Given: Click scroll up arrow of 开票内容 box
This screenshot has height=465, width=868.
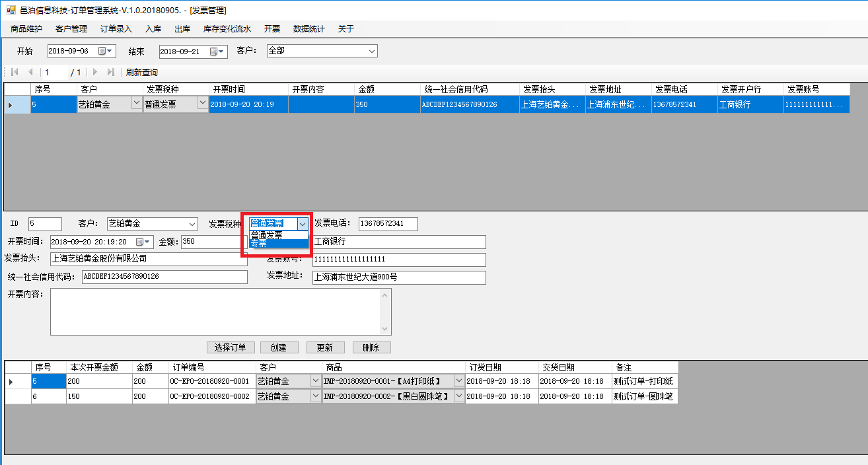Looking at the screenshot, I should point(385,295).
